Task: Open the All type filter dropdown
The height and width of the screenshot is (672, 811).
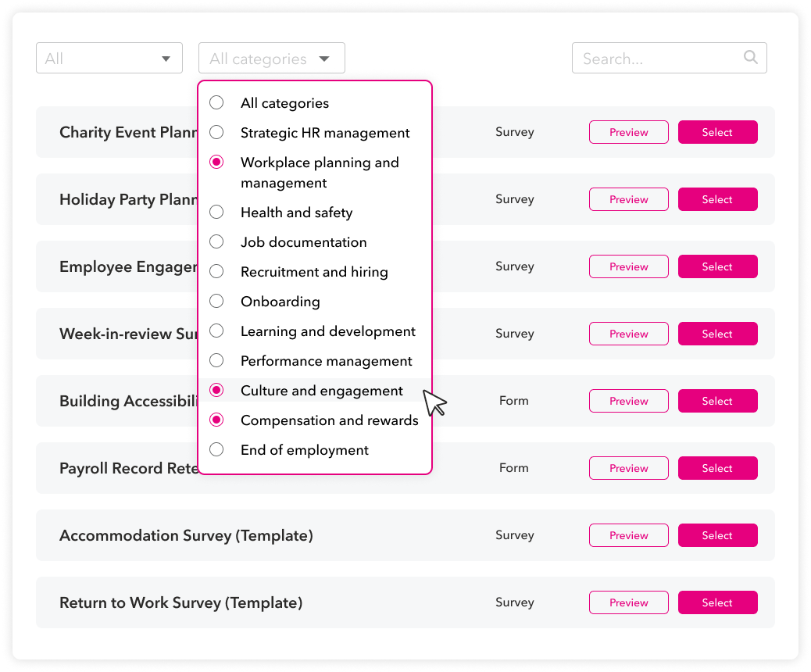Action: (x=109, y=59)
